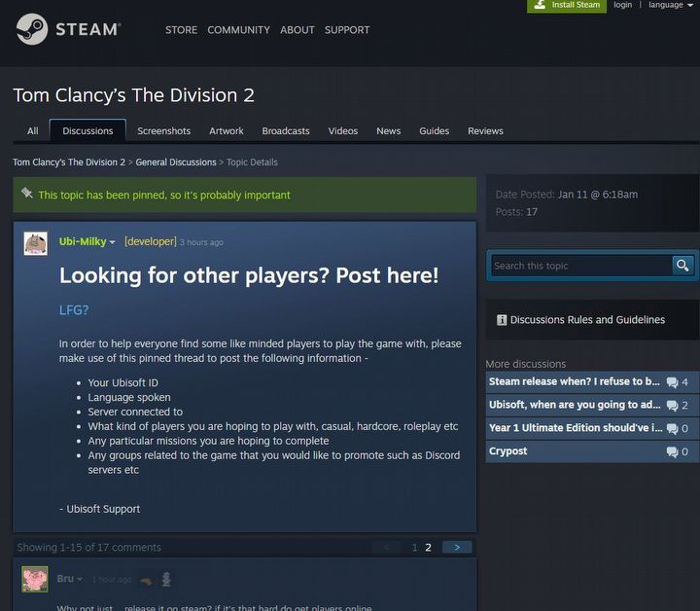Viewport: 700px width, 611px height.
Task: Switch to the Screenshots tab
Action: point(163,131)
